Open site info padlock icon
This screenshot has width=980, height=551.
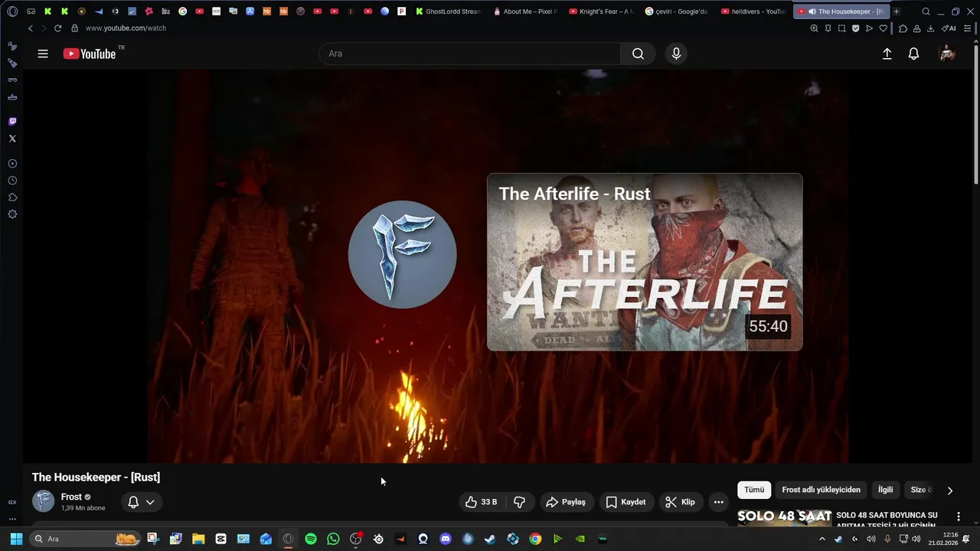tap(74, 28)
